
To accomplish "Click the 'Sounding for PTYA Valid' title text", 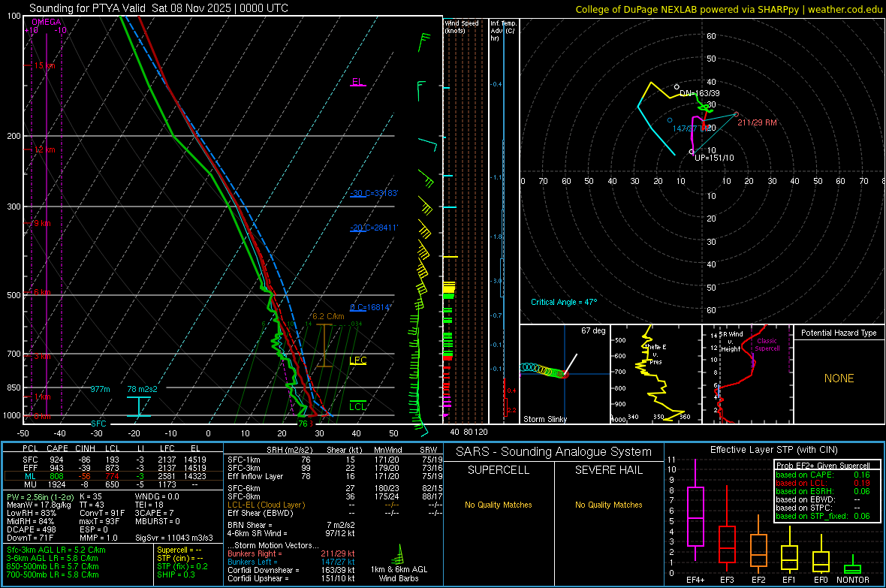I will coord(88,8).
